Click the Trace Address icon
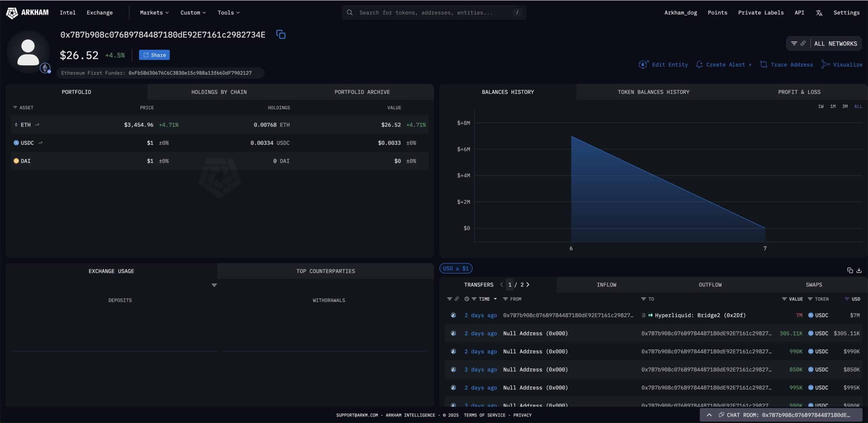This screenshot has width=868, height=423. (763, 64)
